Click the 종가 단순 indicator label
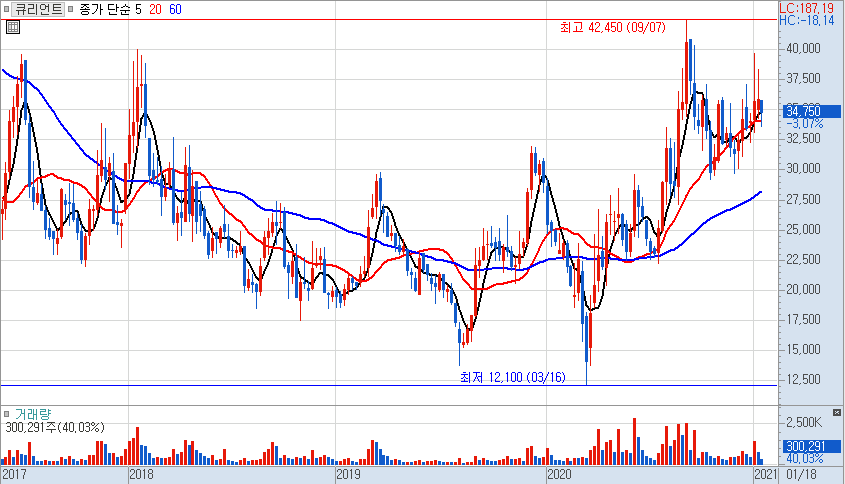845x484 pixels. (x=105, y=9)
